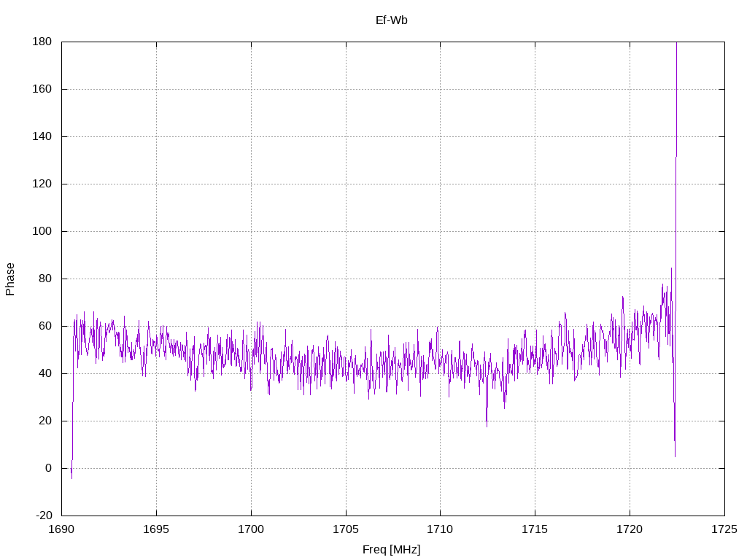The height and width of the screenshot is (560, 747).
Task: Select the y-axis value "60"
Action: [45, 326]
